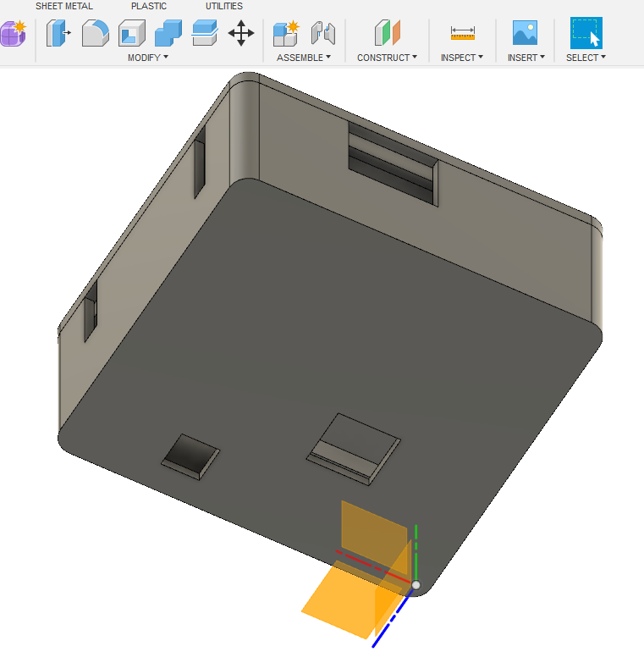Select the Create Form tool icon
644x663 pixels.
coord(13,33)
